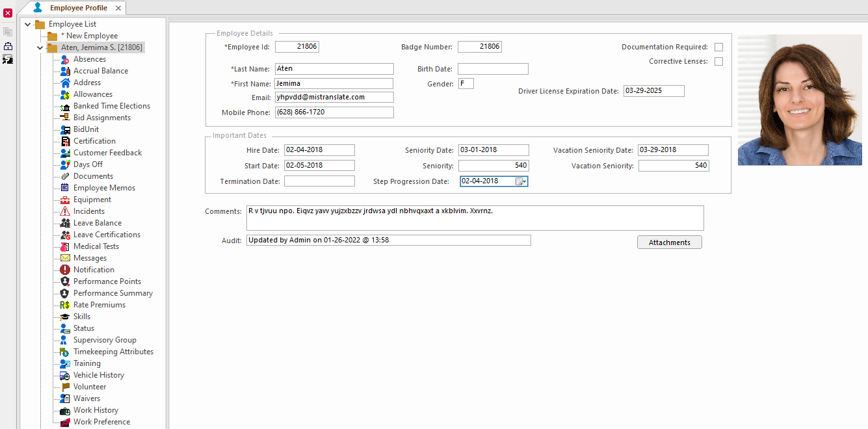Click the Banked Time Elections icon
The height and width of the screenshot is (429, 868).
click(x=65, y=106)
